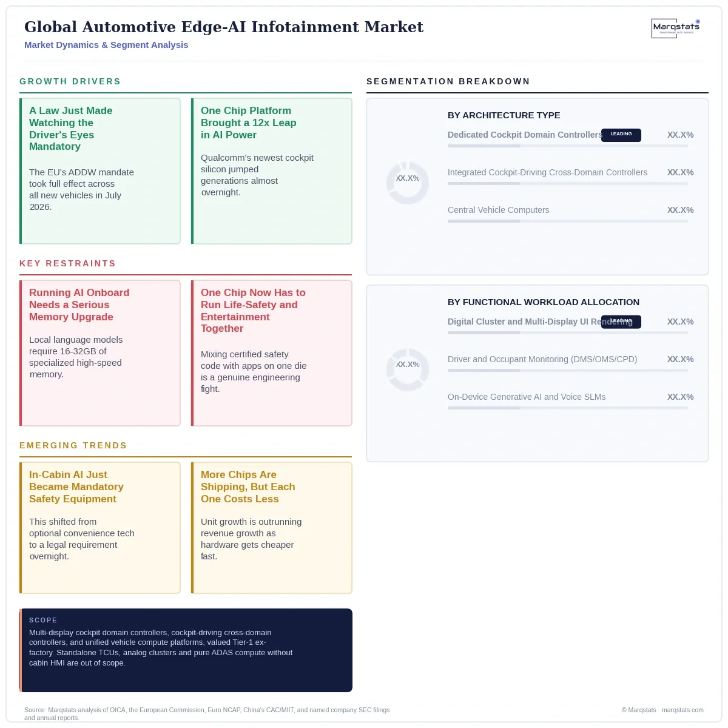Click progress bar under Dedicated Cockpit Domain Controllers
Screen dimensions: 728x728
point(568,146)
